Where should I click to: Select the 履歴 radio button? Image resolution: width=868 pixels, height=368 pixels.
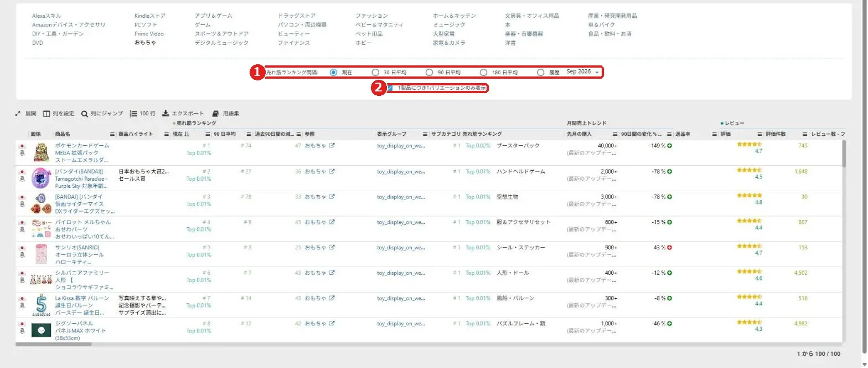(541, 73)
